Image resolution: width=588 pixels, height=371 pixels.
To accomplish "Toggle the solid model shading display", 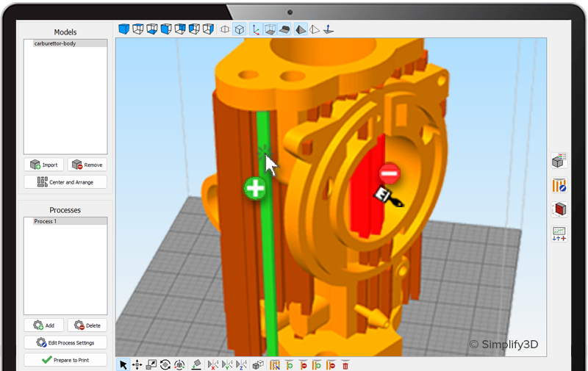I will pyautogui.click(x=300, y=29).
